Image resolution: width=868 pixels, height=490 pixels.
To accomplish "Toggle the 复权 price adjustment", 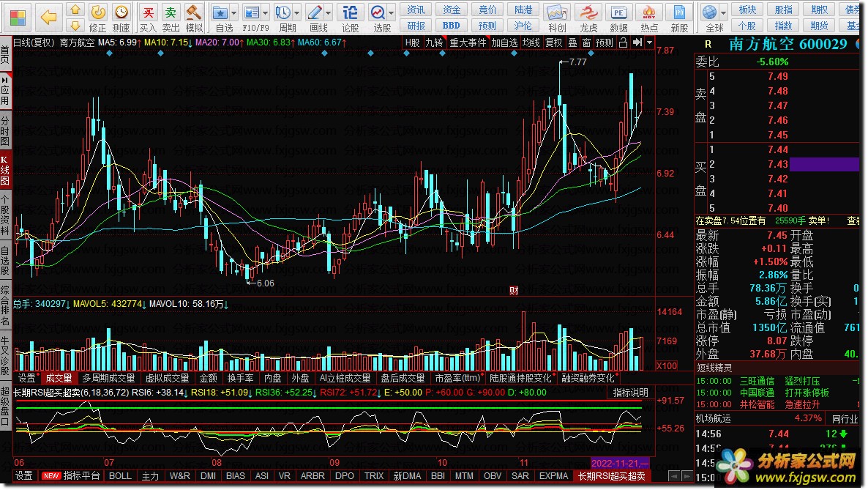I will [x=553, y=42].
